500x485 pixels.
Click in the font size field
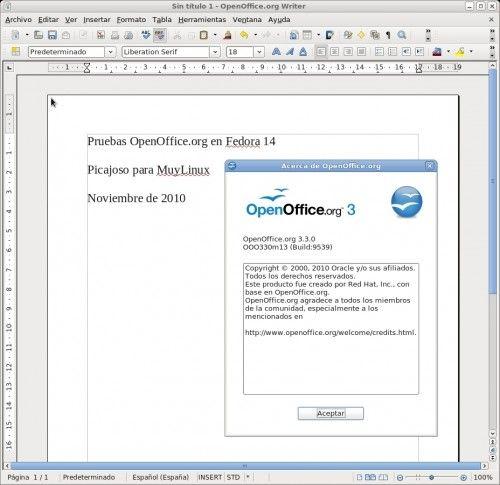tap(240, 52)
